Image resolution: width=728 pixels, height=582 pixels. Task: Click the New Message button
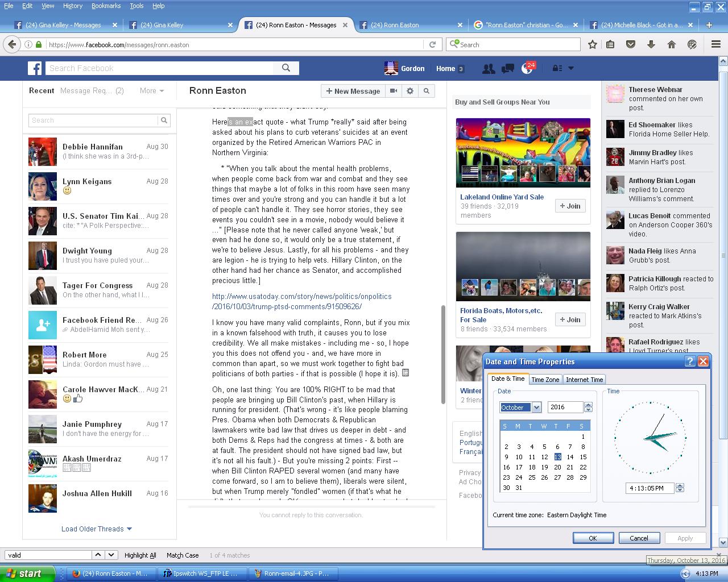point(353,91)
